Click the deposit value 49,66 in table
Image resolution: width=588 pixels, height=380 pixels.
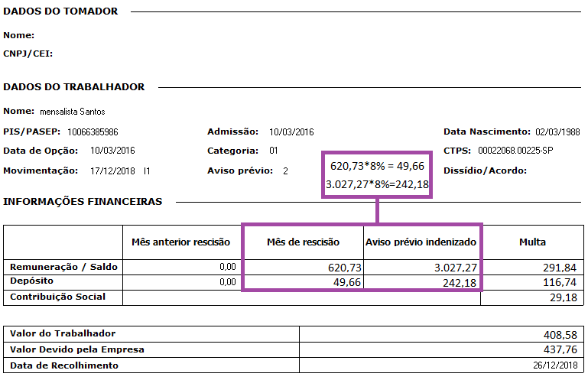click(347, 282)
